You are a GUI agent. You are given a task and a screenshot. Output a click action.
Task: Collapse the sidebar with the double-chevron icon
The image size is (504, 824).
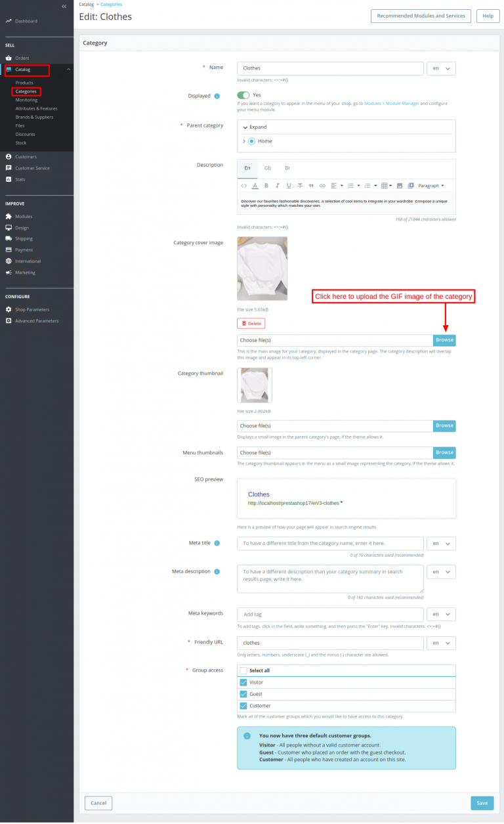(64, 6)
